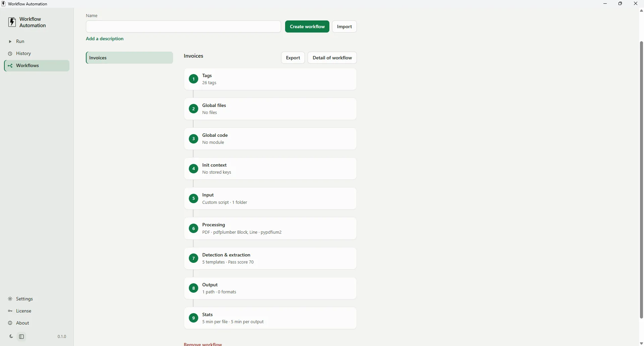Click step 5 Input circle
Screen dimensions: 644x346
194,198
